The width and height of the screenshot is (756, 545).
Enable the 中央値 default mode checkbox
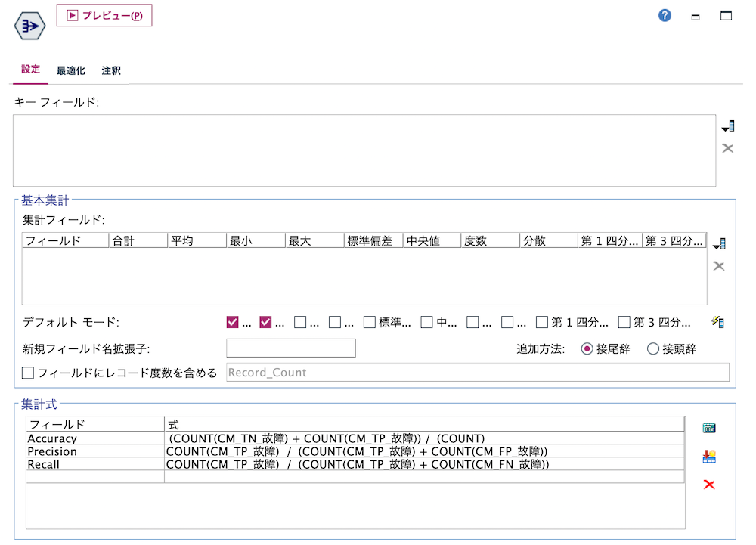(x=427, y=321)
